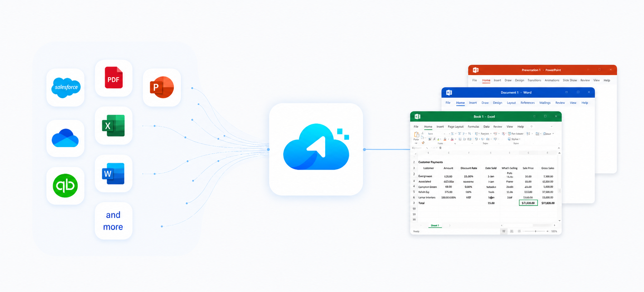Viewport: 644px width, 292px height.
Task: Click the Salesforce cloud icon
Action: [x=66, y=88]
